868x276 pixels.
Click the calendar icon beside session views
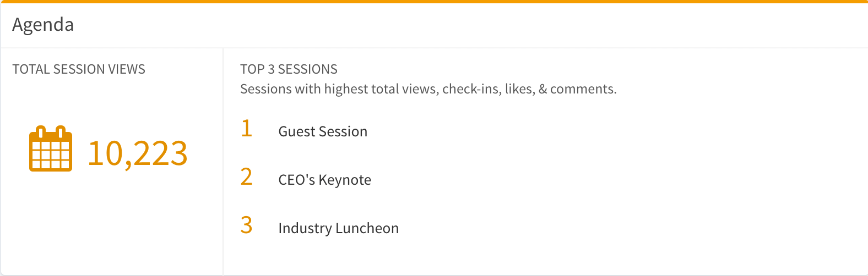(x=50, y=149)
